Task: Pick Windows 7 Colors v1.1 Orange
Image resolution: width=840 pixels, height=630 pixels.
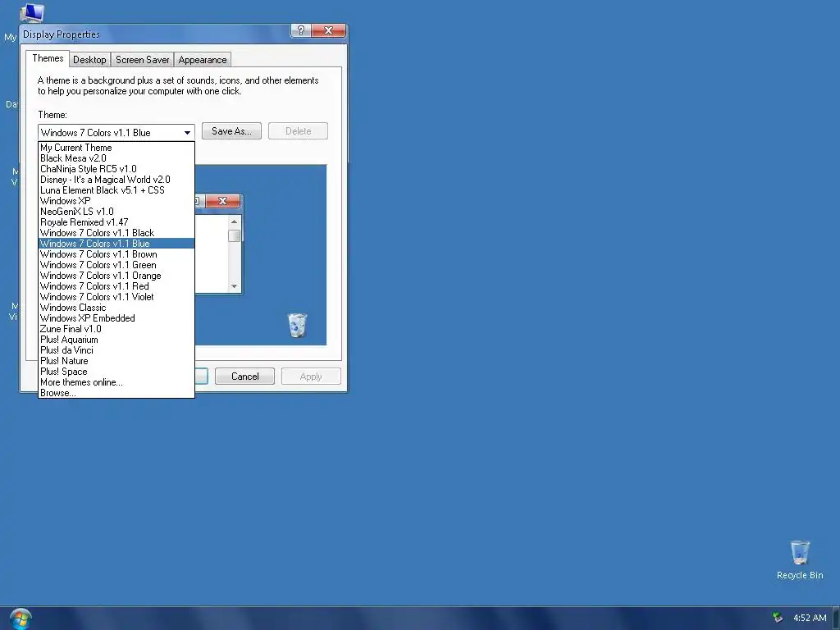Action: point(116,276)
